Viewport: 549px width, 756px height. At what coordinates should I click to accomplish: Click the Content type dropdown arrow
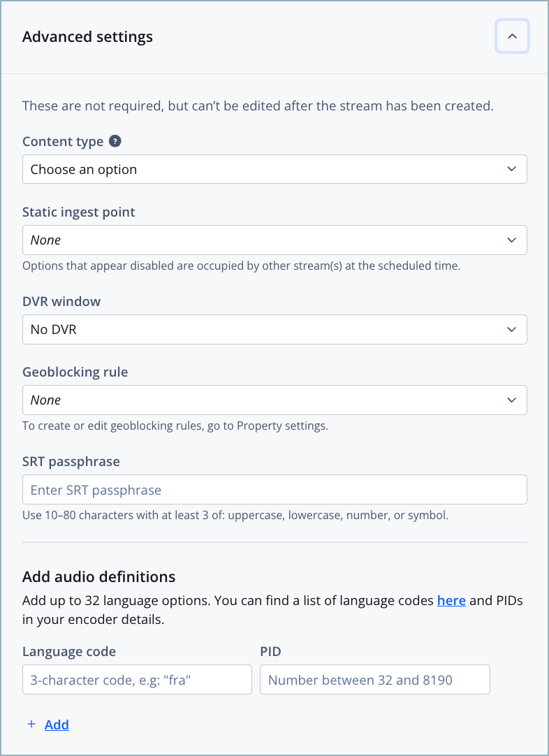(x=511, y=169)
